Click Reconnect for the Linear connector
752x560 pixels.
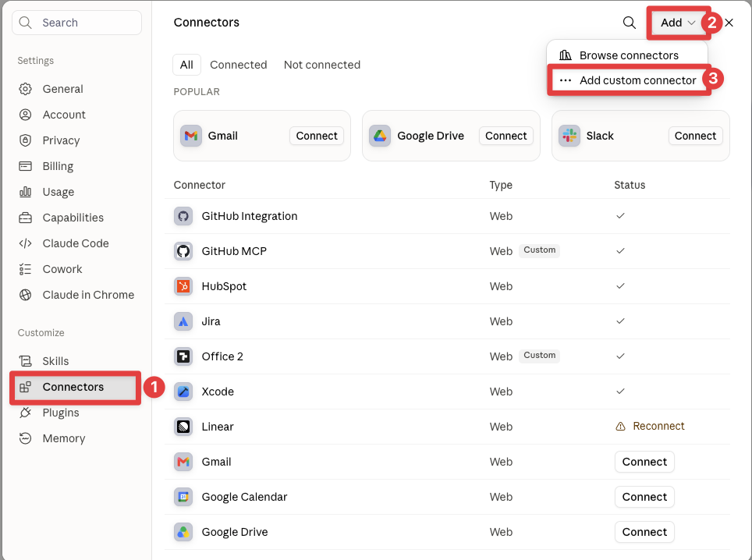click(651, 426)
